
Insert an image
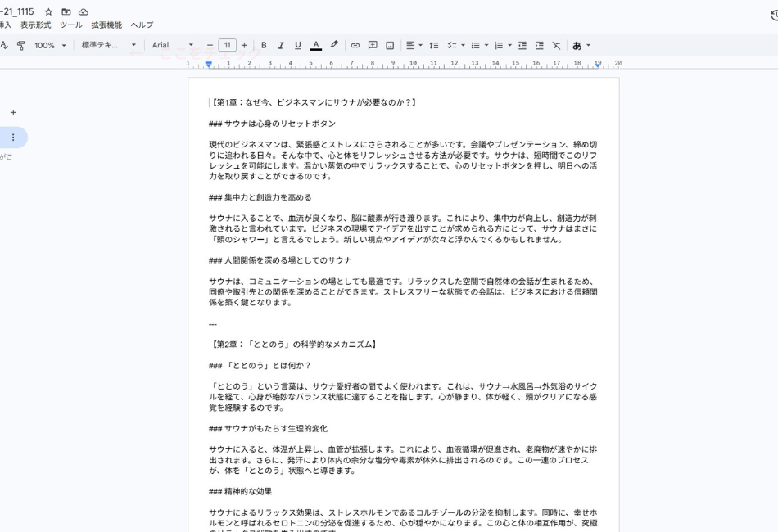click(x=390, y=46)
